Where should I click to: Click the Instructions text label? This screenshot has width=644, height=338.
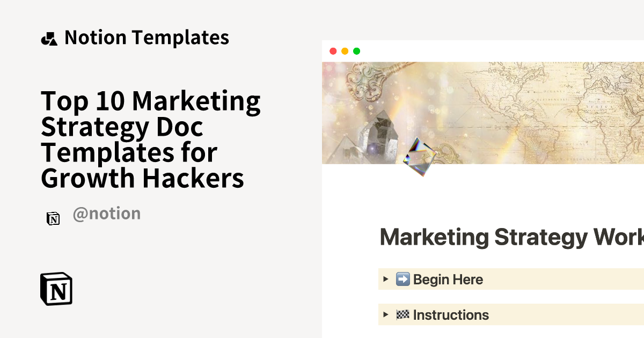click(451, 315)
